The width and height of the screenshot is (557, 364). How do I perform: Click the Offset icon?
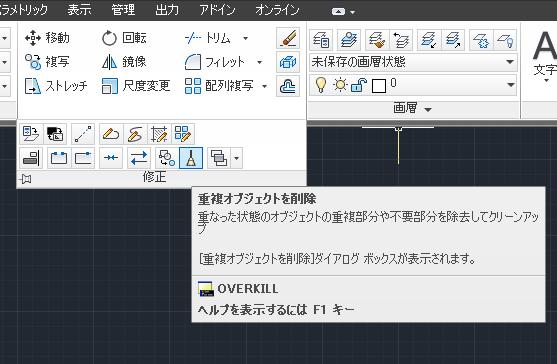tap(288, 86)
